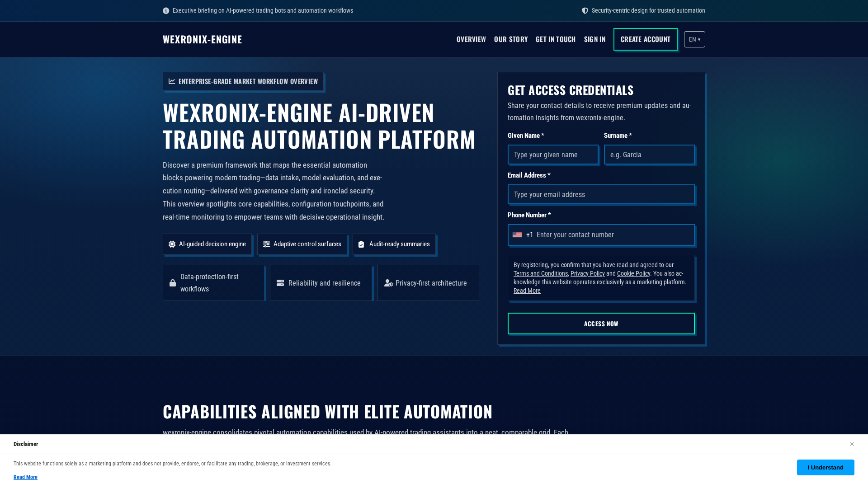The height and width of the screenshot is (488, 868).
Task: Click the Enterprise-Grade Market Workflow Overview badge
Action: [243, 81]
